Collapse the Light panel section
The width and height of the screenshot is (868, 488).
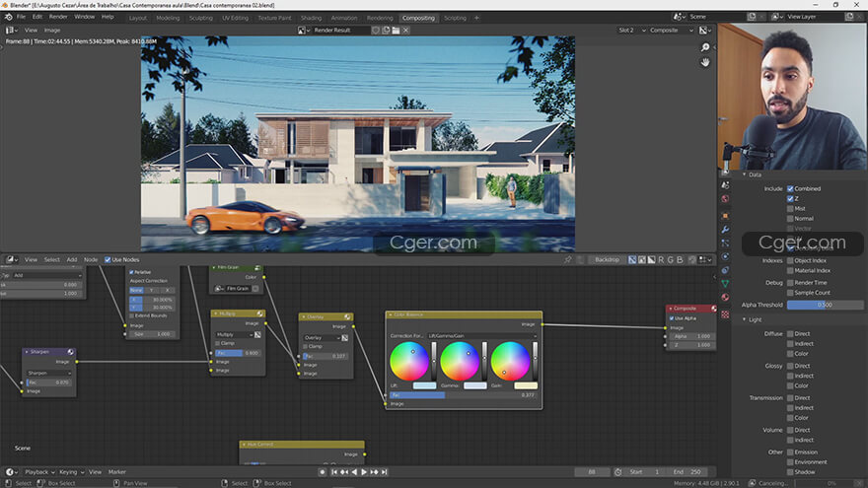pyautogui.click(x=745, y=319)
